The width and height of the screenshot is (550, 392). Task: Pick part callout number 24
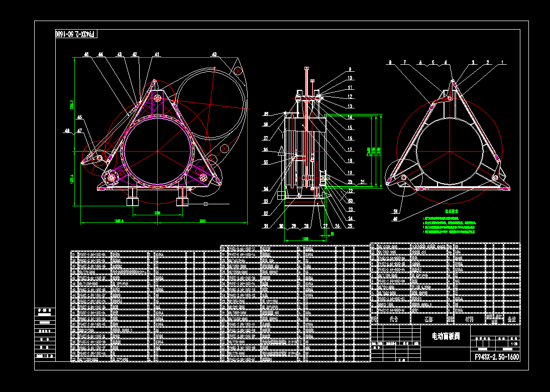pos(350,218)
